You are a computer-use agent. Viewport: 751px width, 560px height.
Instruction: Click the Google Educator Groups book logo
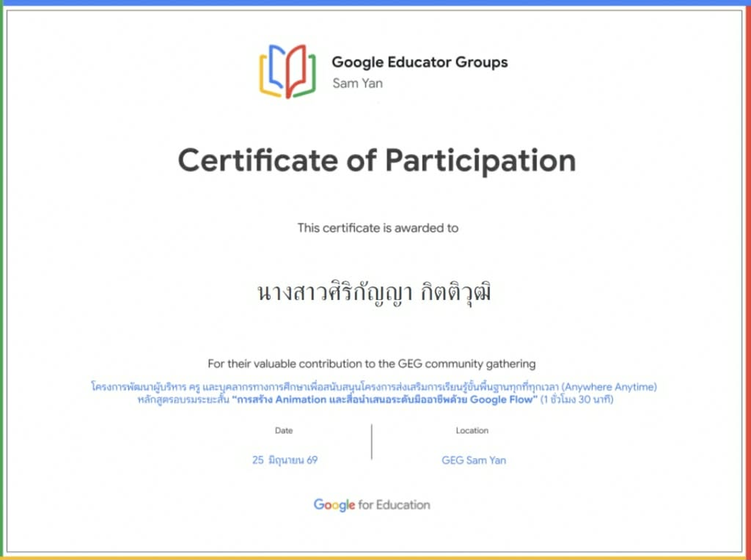[x=287, y=71]
